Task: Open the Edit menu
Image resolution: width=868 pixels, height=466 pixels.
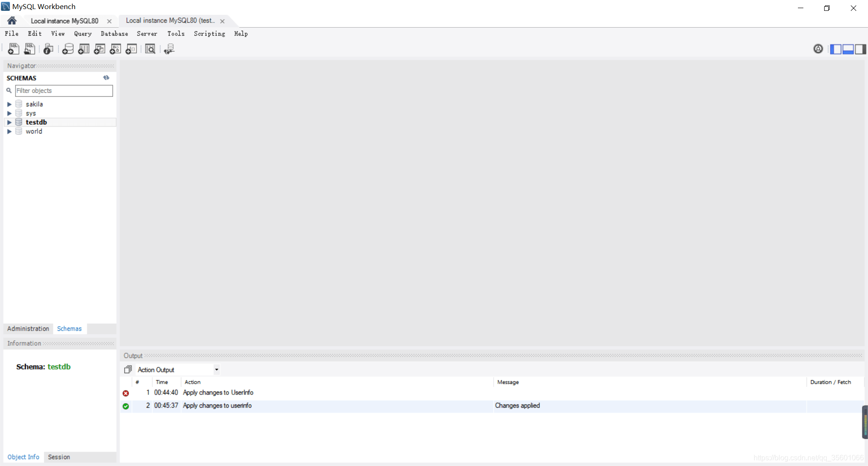Action: [35, 33]
